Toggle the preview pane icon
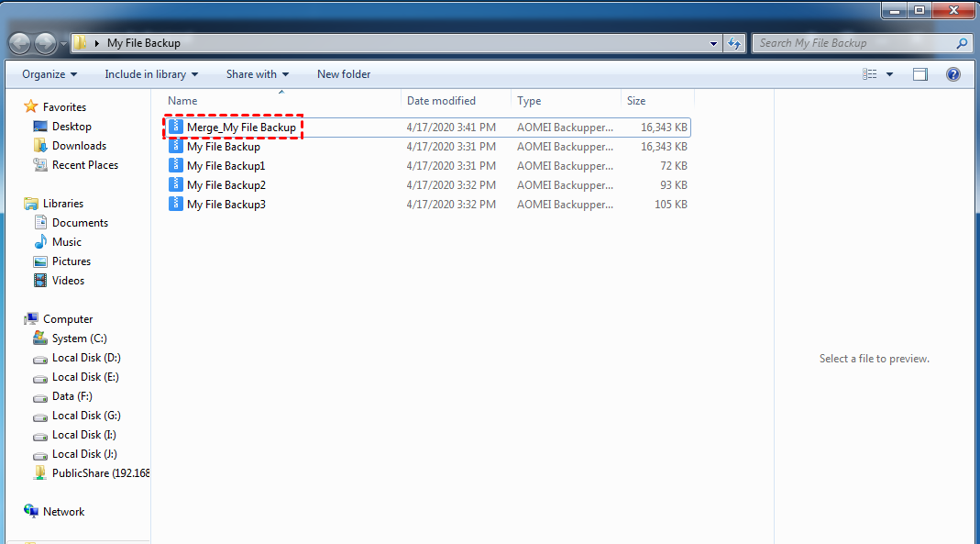This screenshot has width=980, height=544. [x=919, y=74]
